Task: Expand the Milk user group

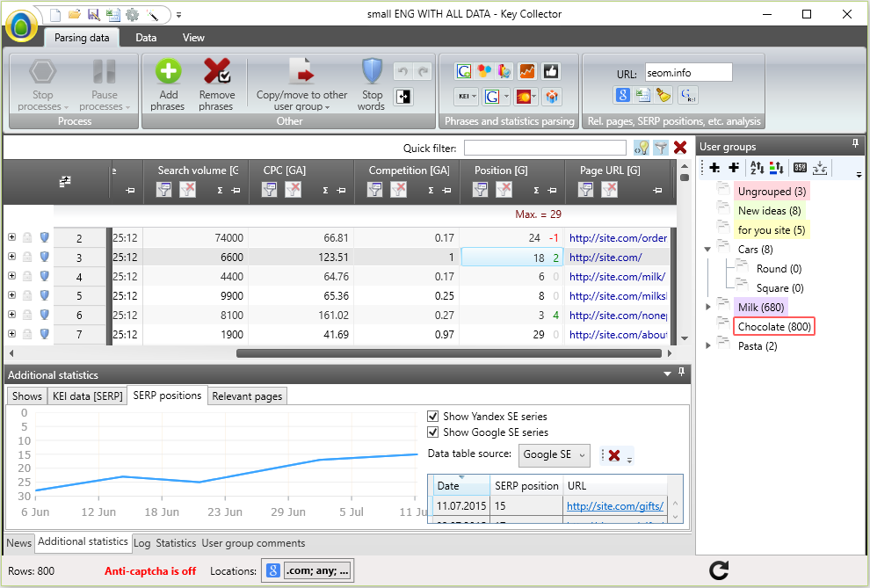Action: click(x=709, y=307)
